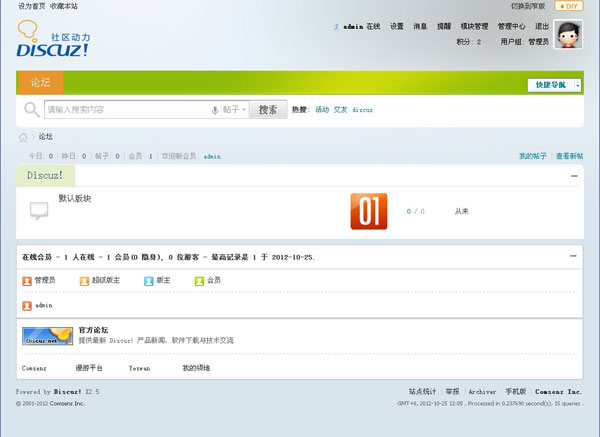
Task: Open 设置 in the top user menu
Action: 397,27
